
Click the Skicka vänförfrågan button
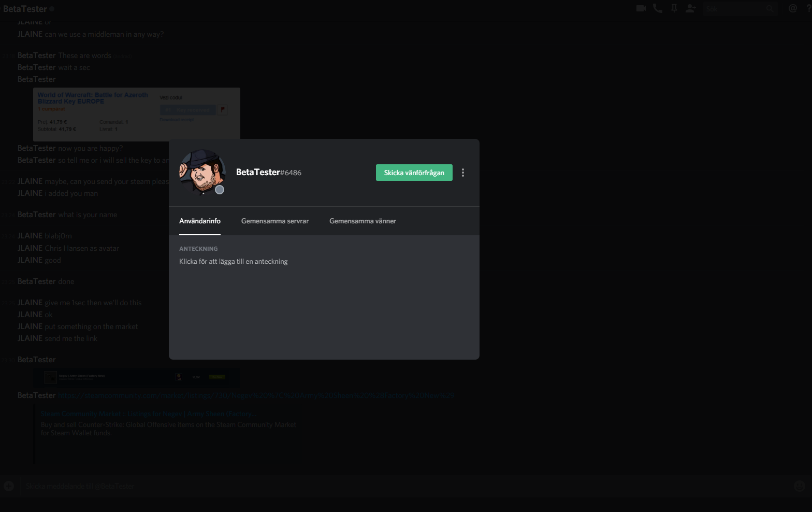414,173
